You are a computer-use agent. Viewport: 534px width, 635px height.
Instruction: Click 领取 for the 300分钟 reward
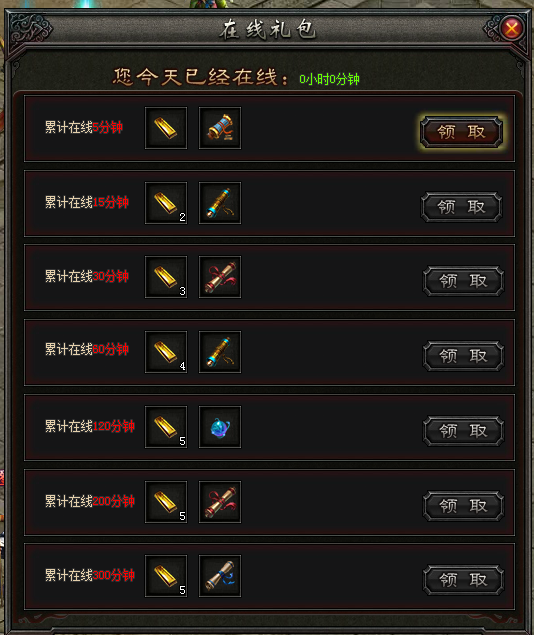464,580
